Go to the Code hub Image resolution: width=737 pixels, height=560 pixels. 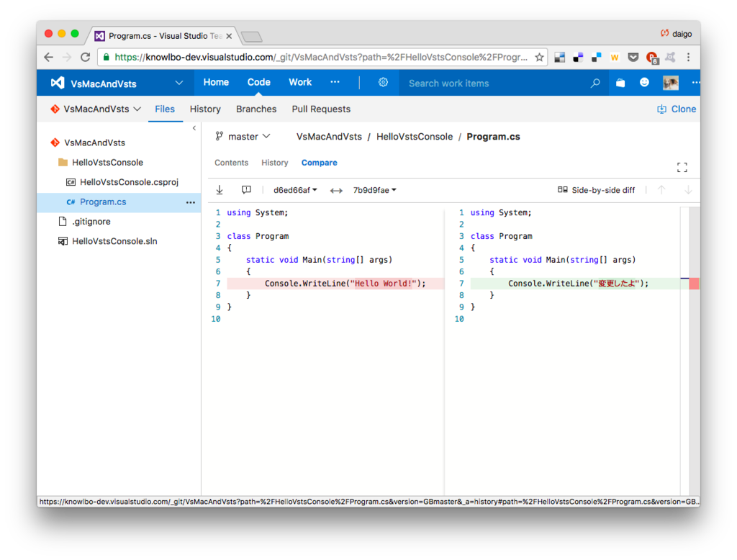(x=259, y=82)
